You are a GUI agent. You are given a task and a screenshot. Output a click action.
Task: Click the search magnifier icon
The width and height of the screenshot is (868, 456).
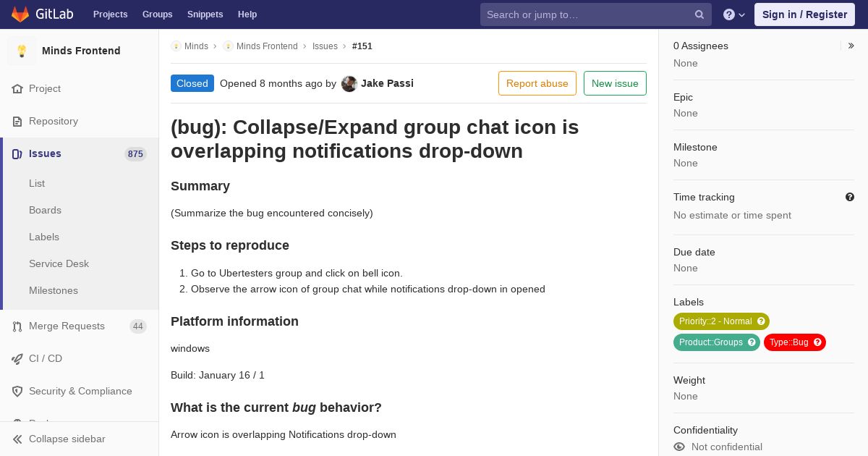pos(699,14)
